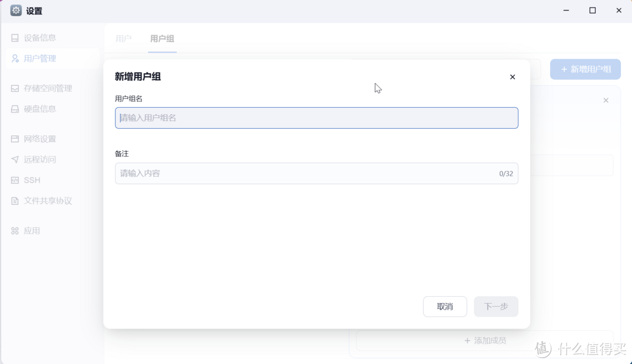The image size is (632, 364).
Task: Click the 下一步 button
Action: tap(496, 306)
